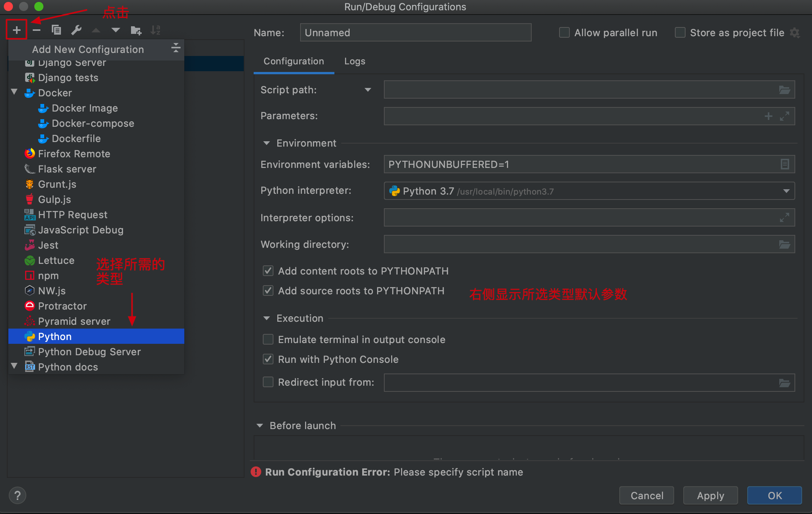Choose Grunt.js configuration type
812x514 pixels.
(x=96, y=184)
